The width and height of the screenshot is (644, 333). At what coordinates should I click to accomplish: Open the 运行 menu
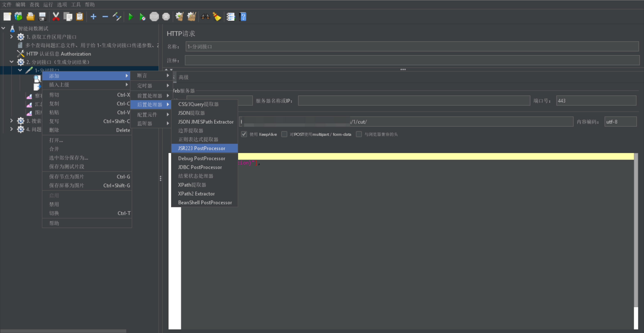[48, 5]
